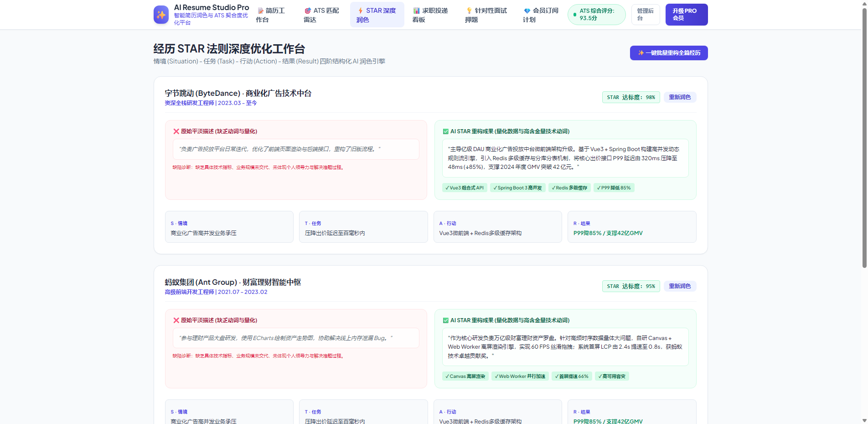Click the Redis 多级缓存 tag
868x424 pixels.
pos(569,188)
